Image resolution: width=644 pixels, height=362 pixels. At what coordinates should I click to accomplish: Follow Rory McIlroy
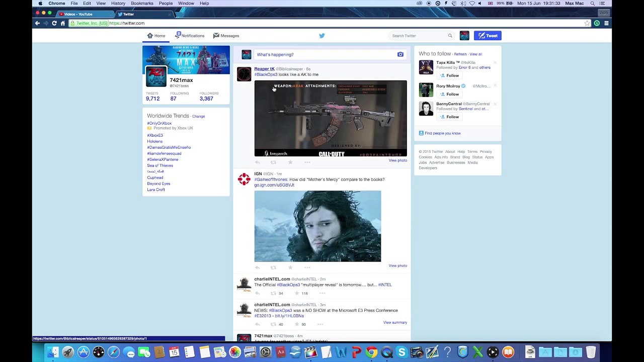(x=449, y=94)
